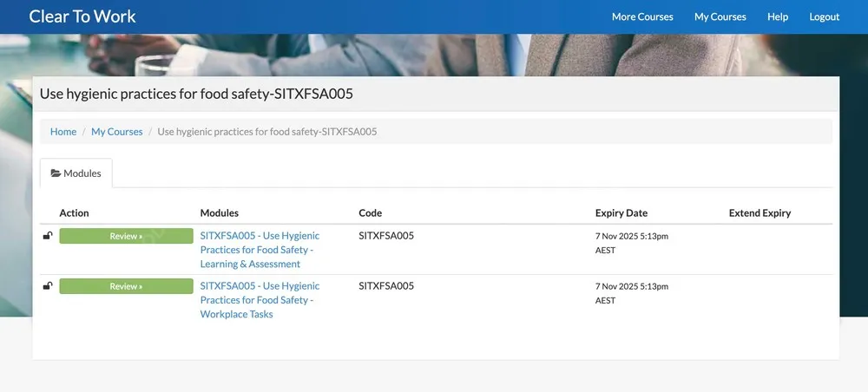Navigate to Home via the breadcrumb
This screenshot has width=868, height=392.
pos(63,132)
